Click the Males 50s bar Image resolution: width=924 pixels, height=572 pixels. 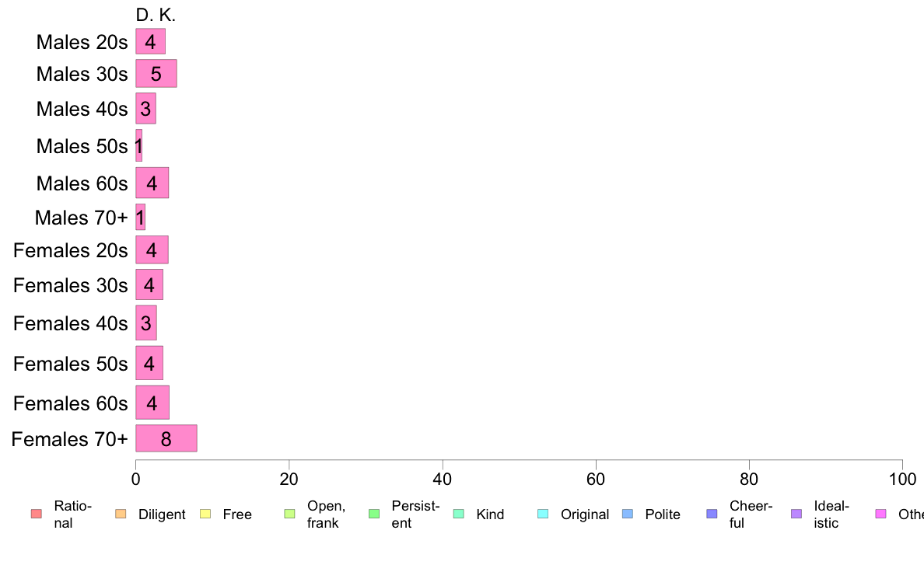(x=139, y=145)
